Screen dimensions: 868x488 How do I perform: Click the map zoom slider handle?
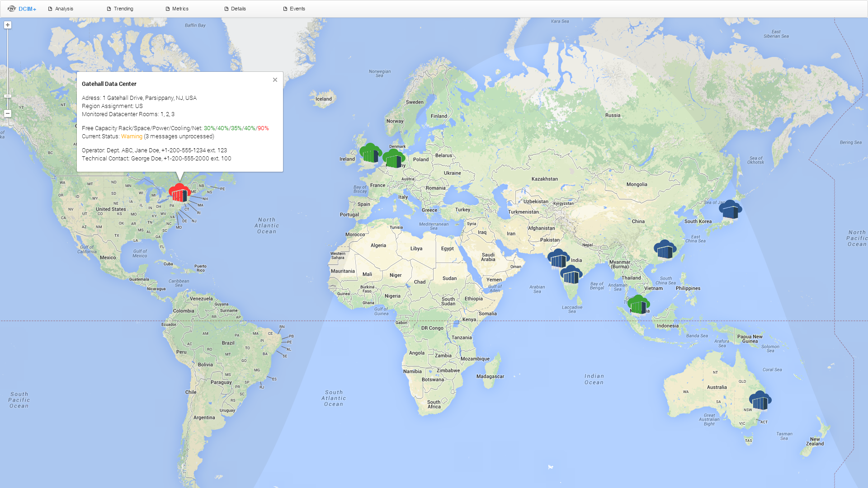[8, 96]
